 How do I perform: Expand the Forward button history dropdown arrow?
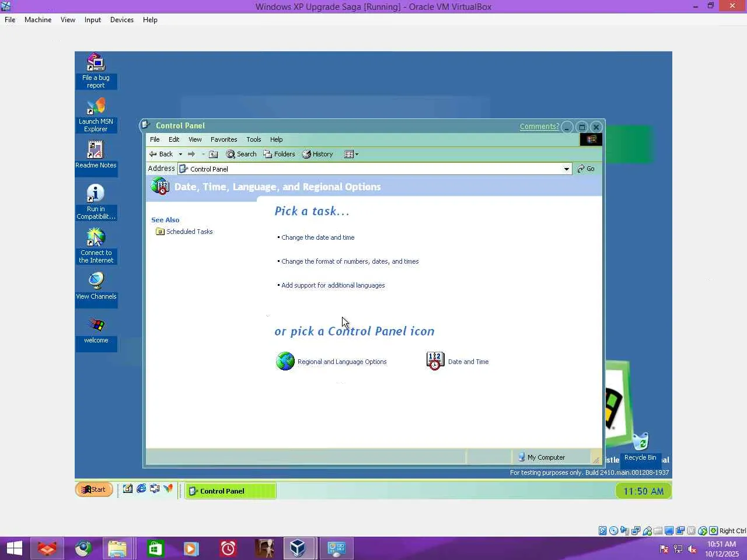point(203,154)
